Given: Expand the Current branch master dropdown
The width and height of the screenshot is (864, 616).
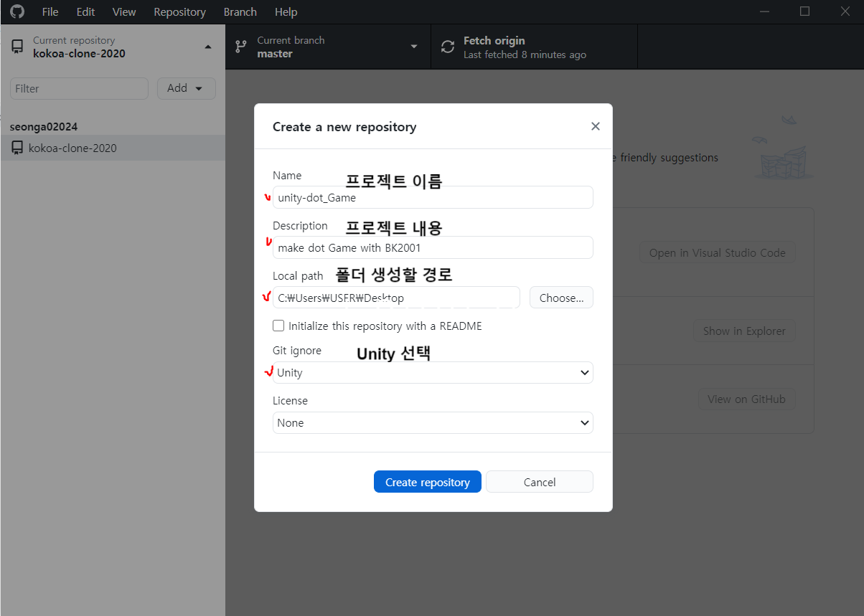Looking at the screenshot, I should pos(328,47).
